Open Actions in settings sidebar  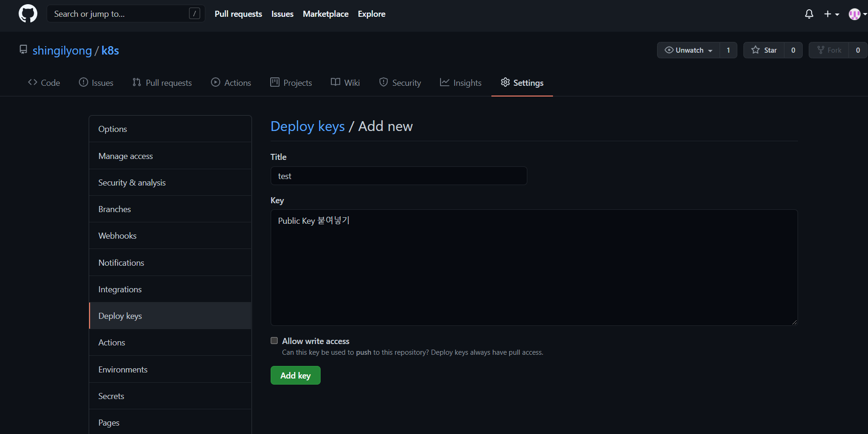point(170,342)
